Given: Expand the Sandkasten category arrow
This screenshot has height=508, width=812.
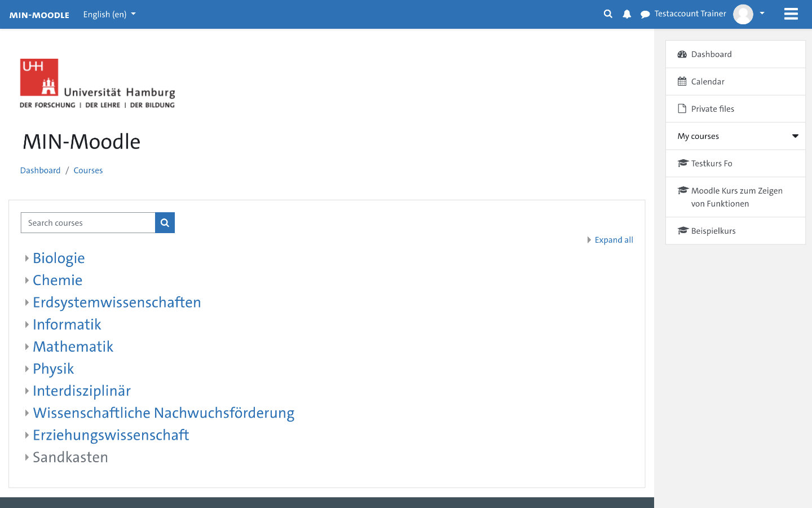Looking at the screenshot, I should point(27,457).
